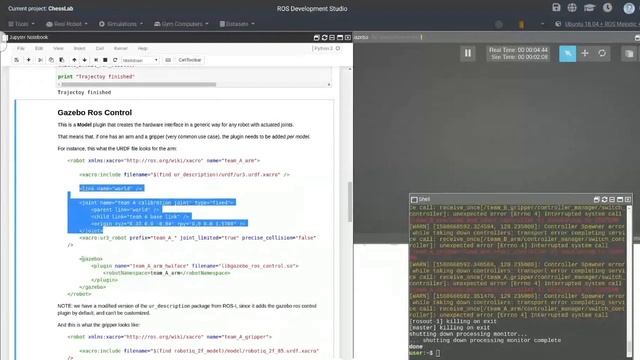Click the clock icon in top bar

click(607, 7)
